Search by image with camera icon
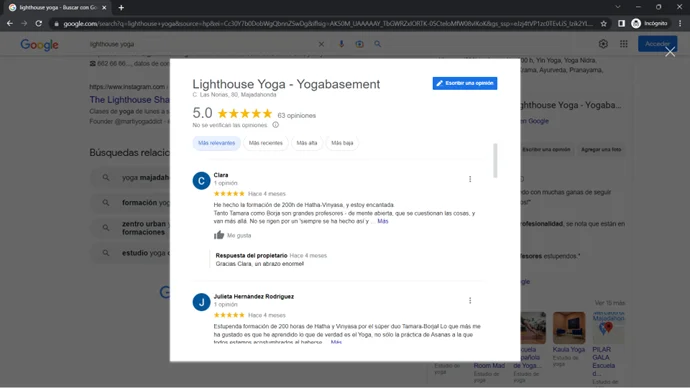The height and width of the screenshot is (388, 690). pos(360,44)
